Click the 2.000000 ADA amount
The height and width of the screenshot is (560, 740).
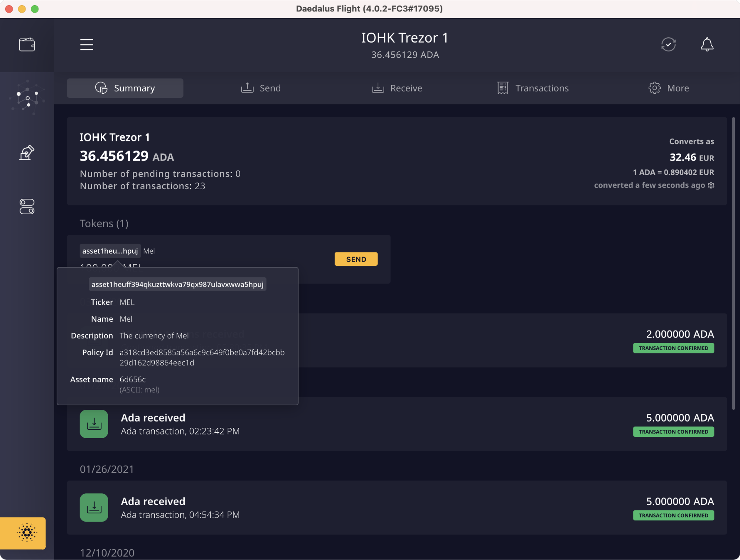tap(680, 334)
